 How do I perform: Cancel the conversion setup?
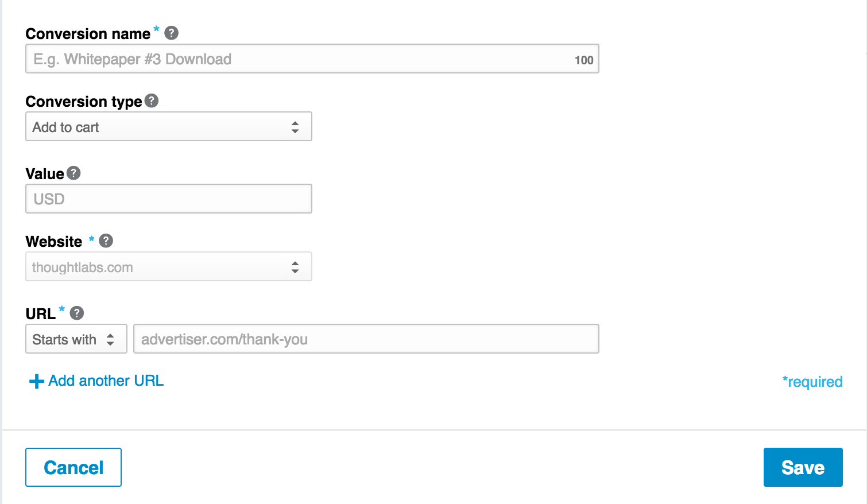pos(73,467)
